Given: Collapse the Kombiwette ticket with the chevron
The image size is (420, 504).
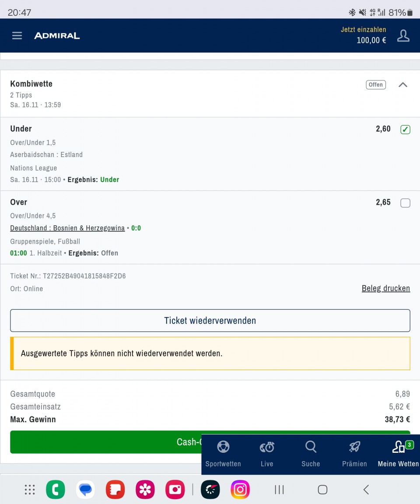Looking at the screenshot, I should click(403, 85).
